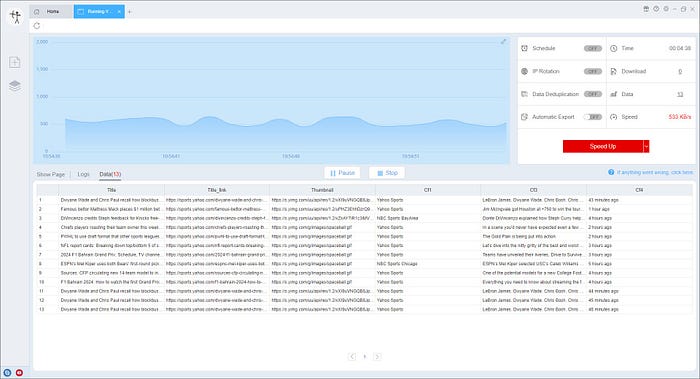Click the Time clock icon
This screenshot has height=379, width=700.
click(613, 48)
